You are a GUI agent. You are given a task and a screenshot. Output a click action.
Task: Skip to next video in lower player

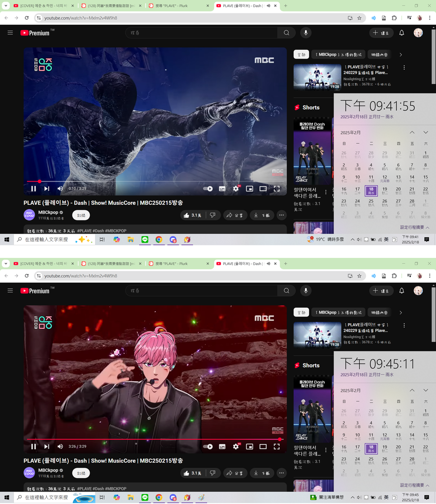[x=47, y=446]
